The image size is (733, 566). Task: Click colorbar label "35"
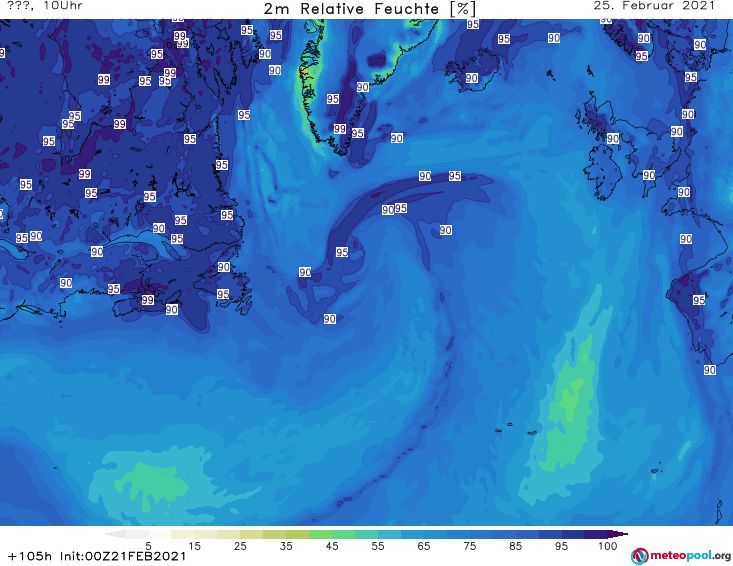pos(286,546)
